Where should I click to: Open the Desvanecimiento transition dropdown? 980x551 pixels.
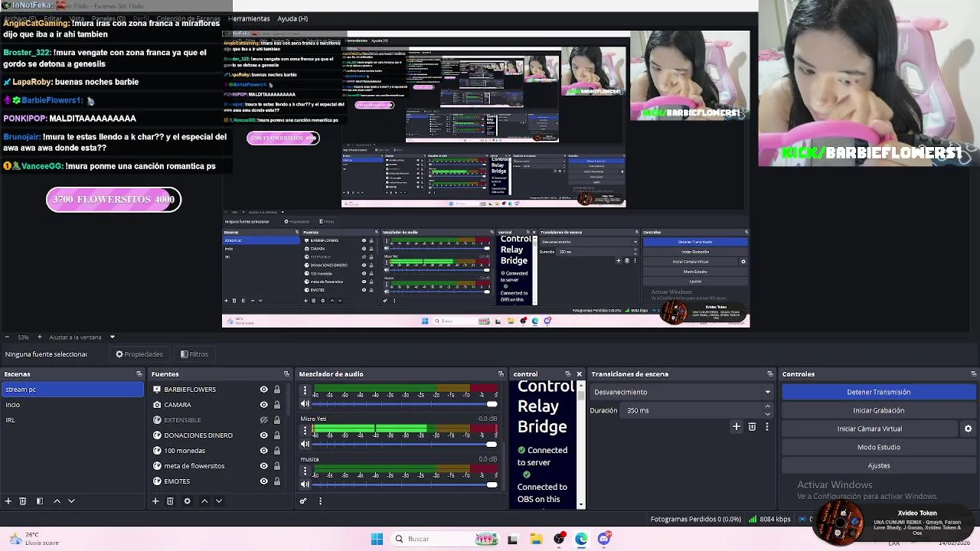(682, 392)
